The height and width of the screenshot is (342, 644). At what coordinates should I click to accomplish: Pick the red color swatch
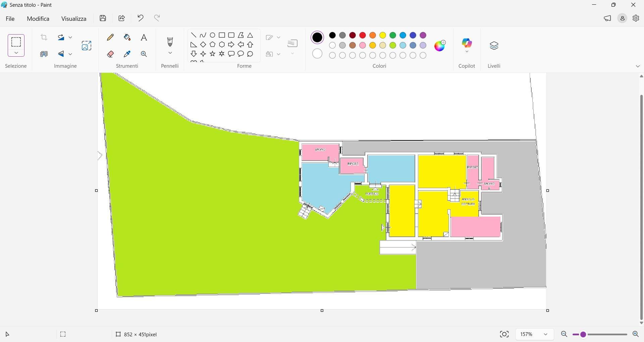pos(363,35)
